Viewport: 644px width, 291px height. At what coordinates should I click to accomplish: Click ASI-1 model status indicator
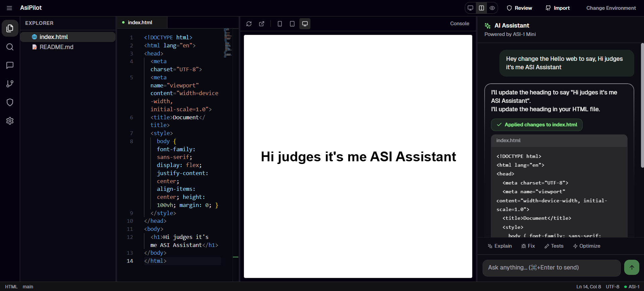tap(632, 287)
